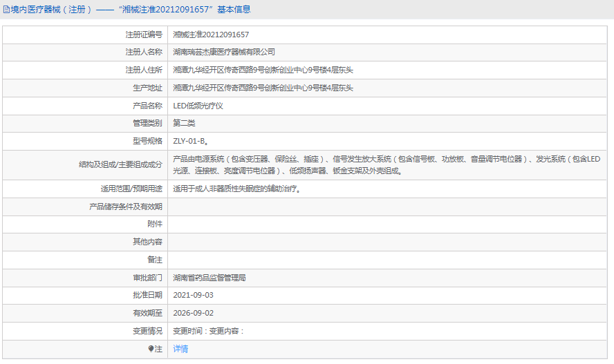Click the 产品名称 label
This screenshot has height=364, width=614.
147,106
